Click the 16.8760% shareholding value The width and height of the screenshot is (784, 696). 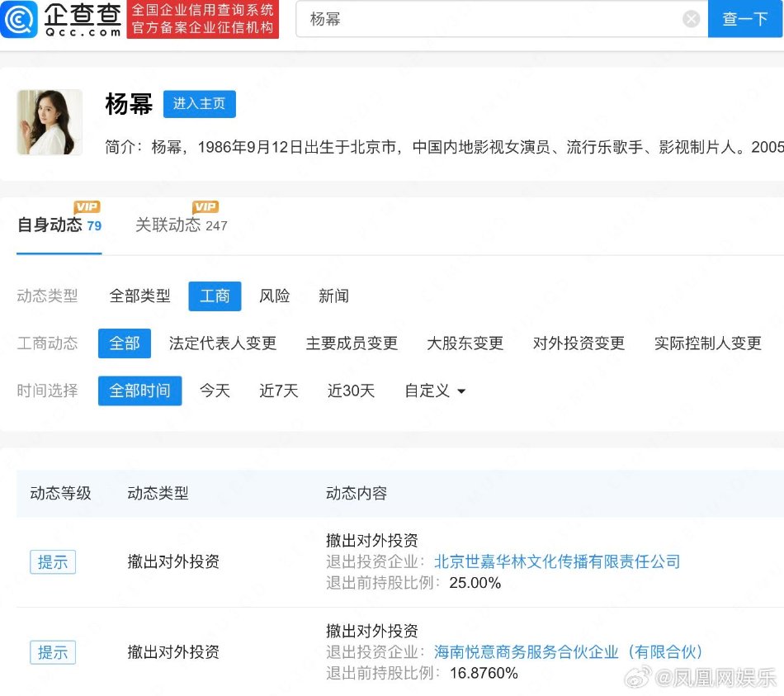point(484,674)
